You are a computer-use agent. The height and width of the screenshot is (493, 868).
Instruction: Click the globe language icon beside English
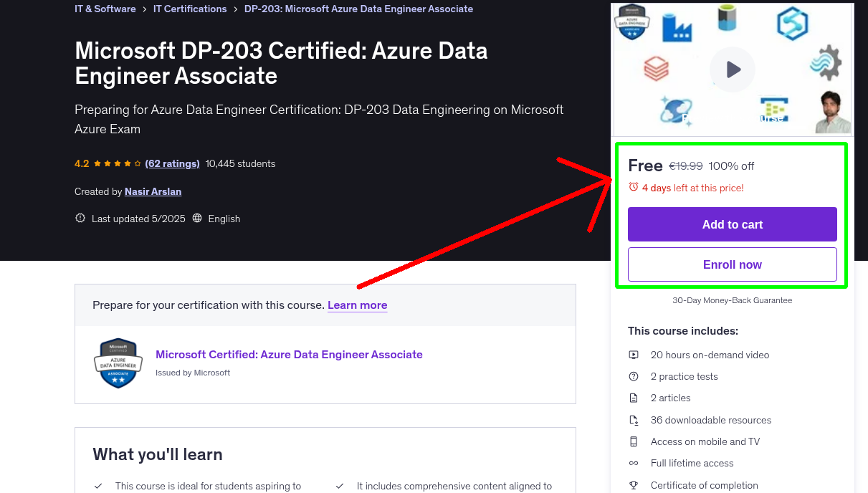coord(197,219)
